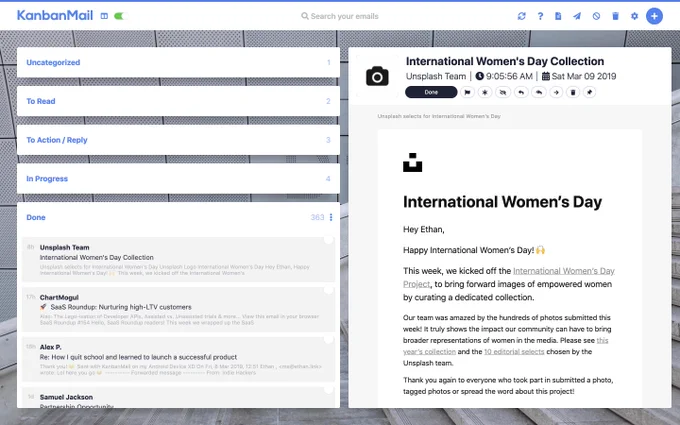Switch board layout using columns icon
Viewport: 680px width, 425px height.
[104, 16]
